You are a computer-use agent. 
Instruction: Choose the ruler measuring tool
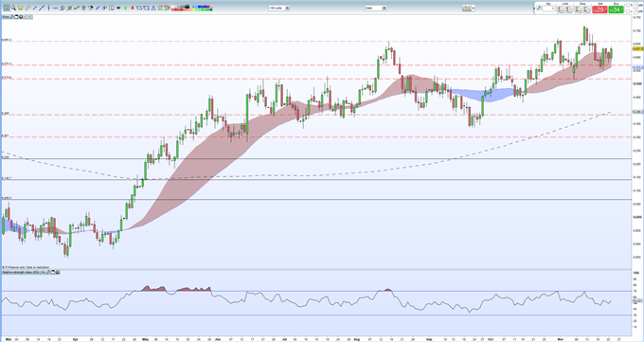27,9
